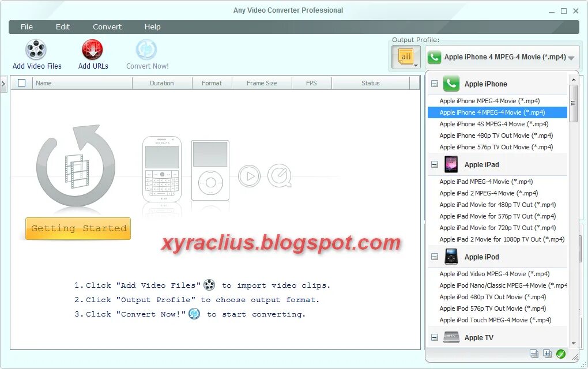Select Apple iPod 576p TV Out Movie

click(497, 308)
